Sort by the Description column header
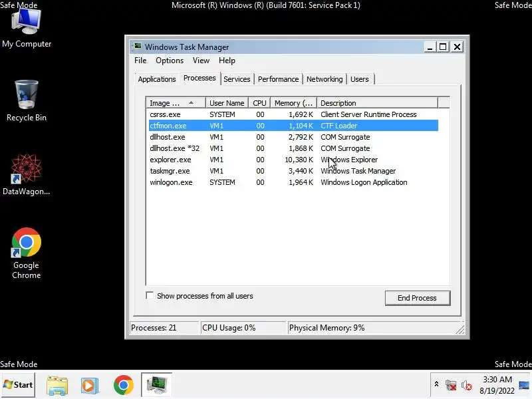Image resolution: width=532 pixels, height=399 pixels. 377,103
